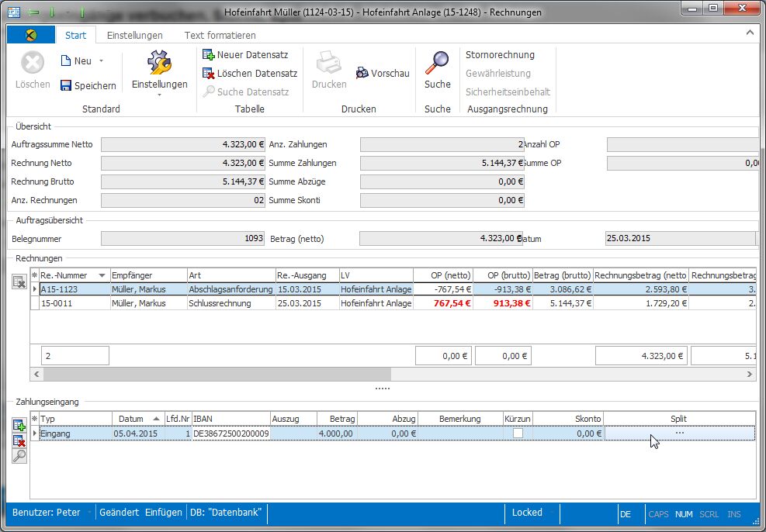
Task: Click date cell 05.04.2015
Action: click(x=138, y=434)
